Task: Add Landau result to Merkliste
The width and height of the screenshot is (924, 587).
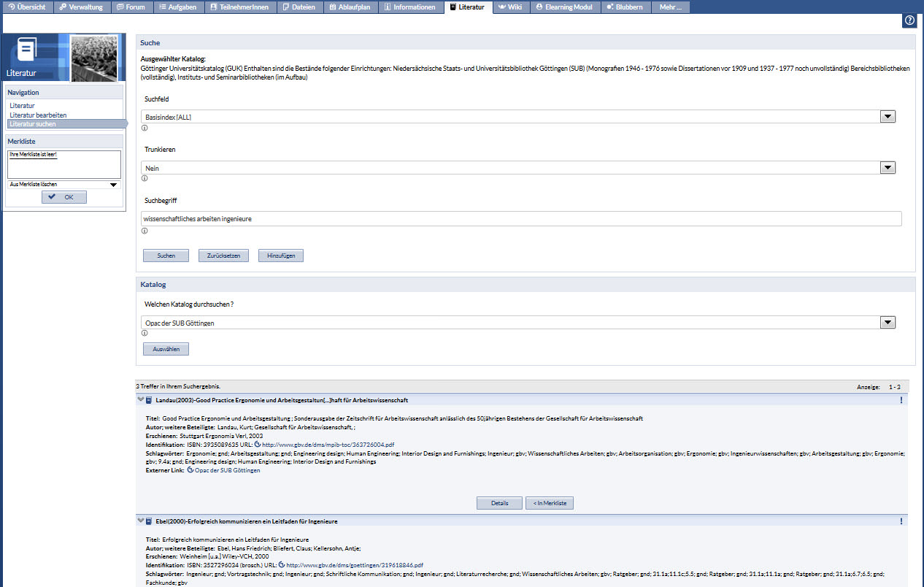Action: coord(550,503)
